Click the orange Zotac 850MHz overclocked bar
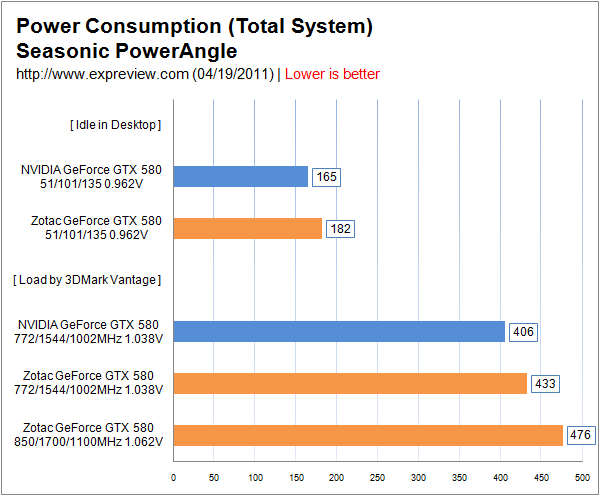The width and height of the screenshot is (600, 496). click(368, 435)
